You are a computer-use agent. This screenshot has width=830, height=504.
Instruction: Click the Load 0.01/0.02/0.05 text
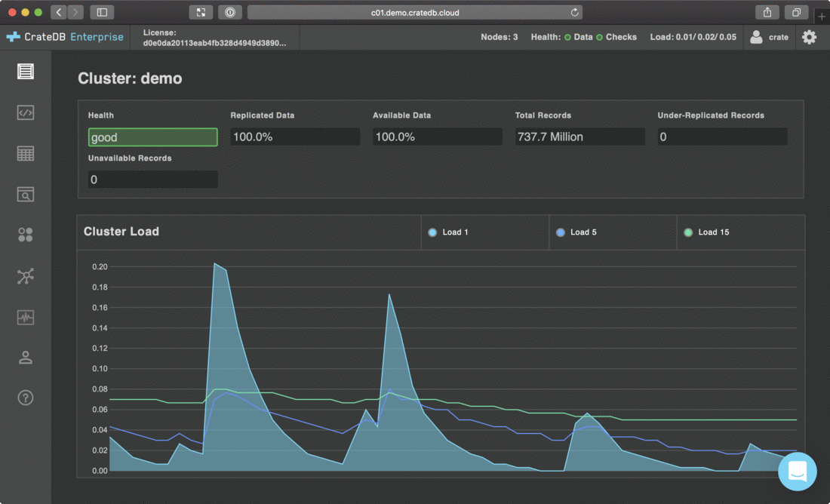pos(693,37)
